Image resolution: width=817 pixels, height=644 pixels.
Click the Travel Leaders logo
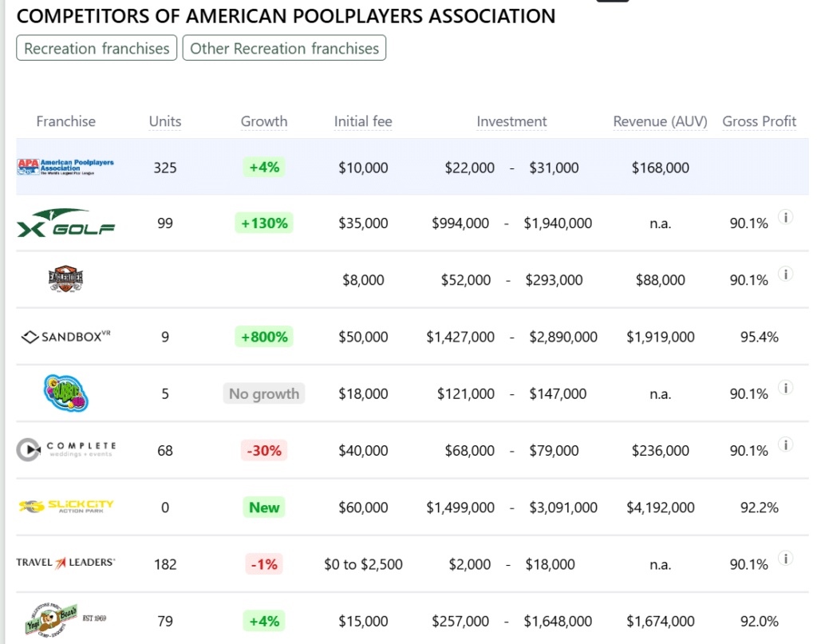click(x=65, y=563)
